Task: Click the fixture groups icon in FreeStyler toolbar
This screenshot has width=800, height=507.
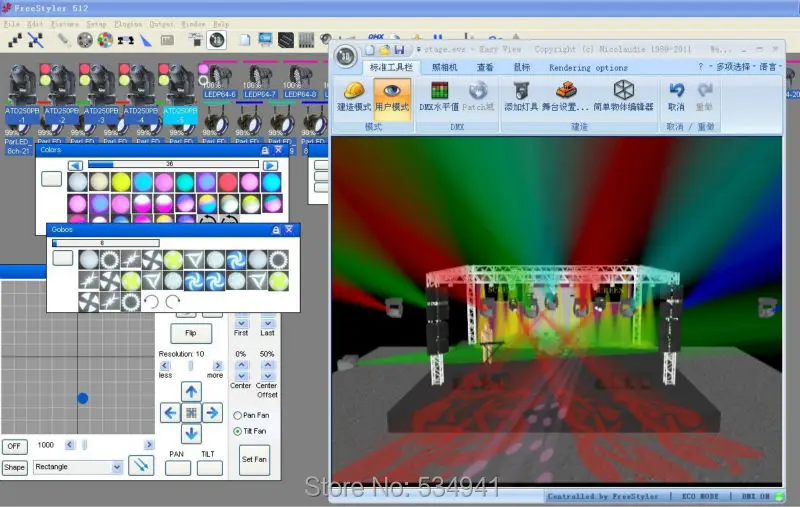Action: [15, 40]
